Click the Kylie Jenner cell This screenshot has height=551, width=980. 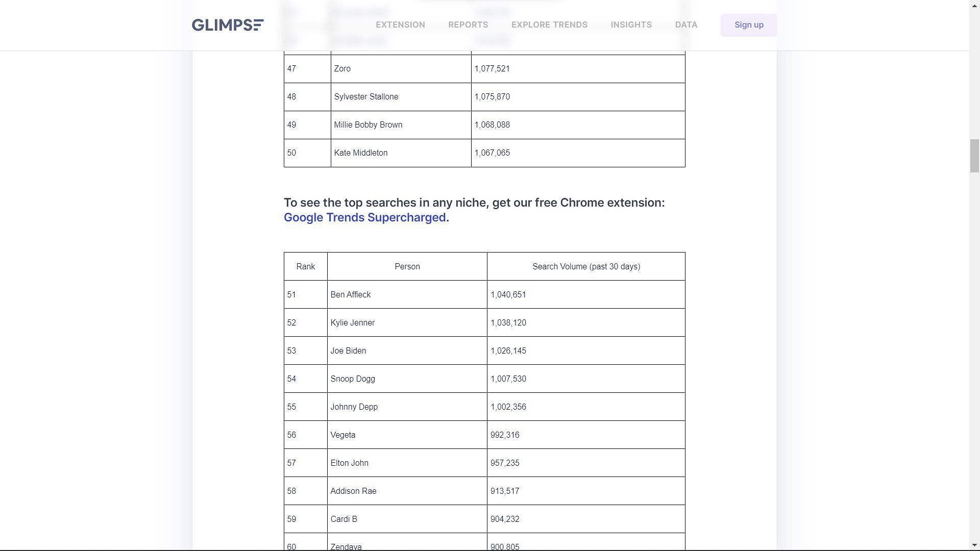(407, 322)
